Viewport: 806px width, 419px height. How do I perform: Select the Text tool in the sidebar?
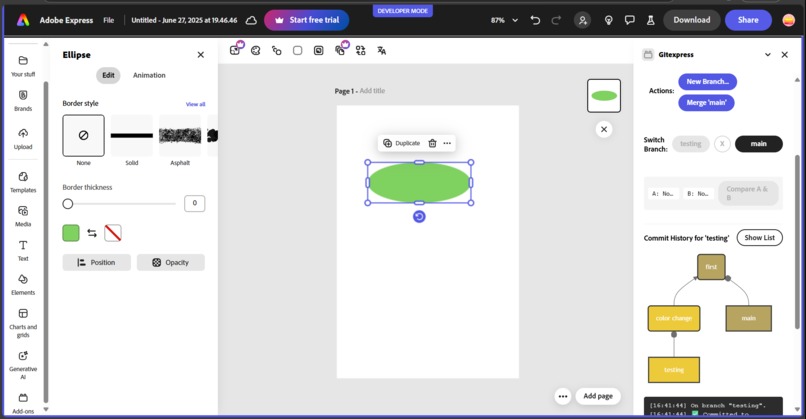point(23,250)
